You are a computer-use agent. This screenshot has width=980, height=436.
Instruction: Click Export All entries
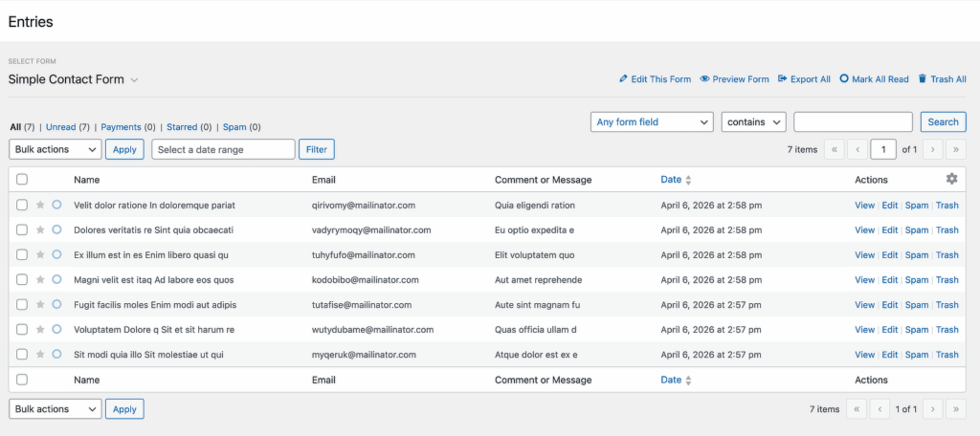(x=804, y=79)
